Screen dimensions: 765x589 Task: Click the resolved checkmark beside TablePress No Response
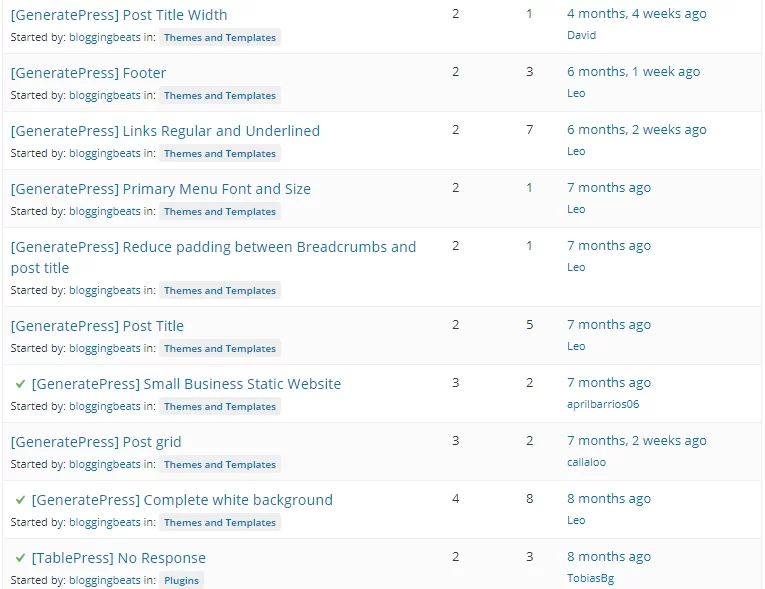tap(20, 558)
